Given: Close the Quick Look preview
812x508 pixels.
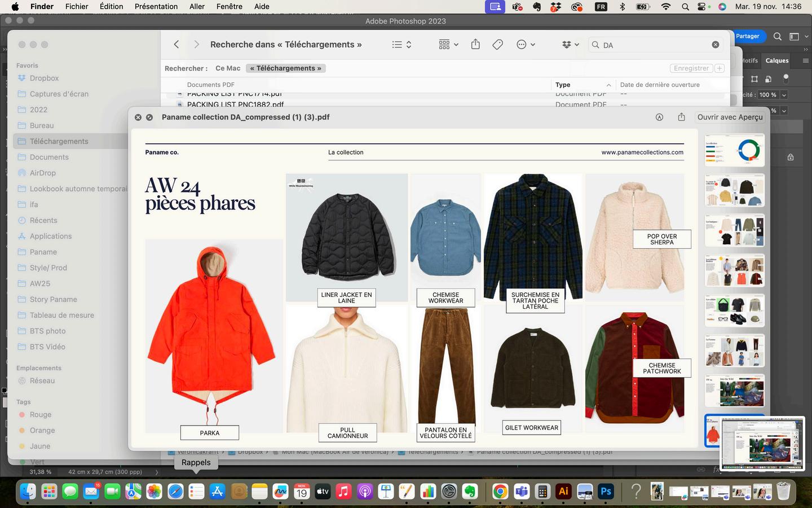Looking at the screenshot, I should [x=138, y=117].
